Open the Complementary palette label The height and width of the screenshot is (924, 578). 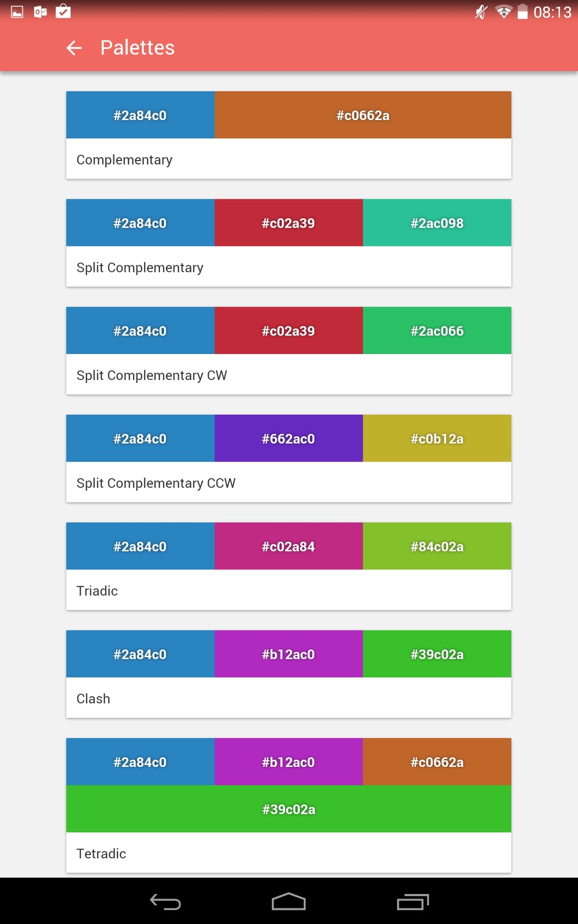pyautogui.click(x=124, y=159)
